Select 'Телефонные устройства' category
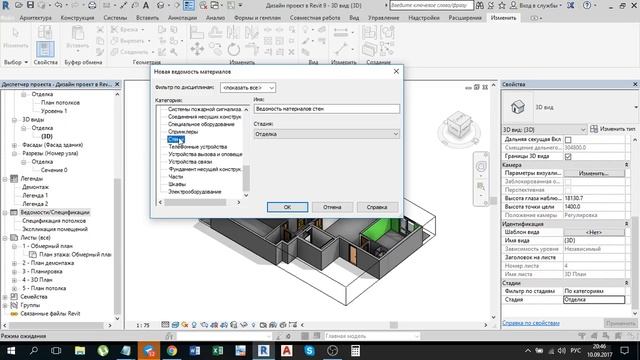The image size is (640, 360). pos(198,147)
